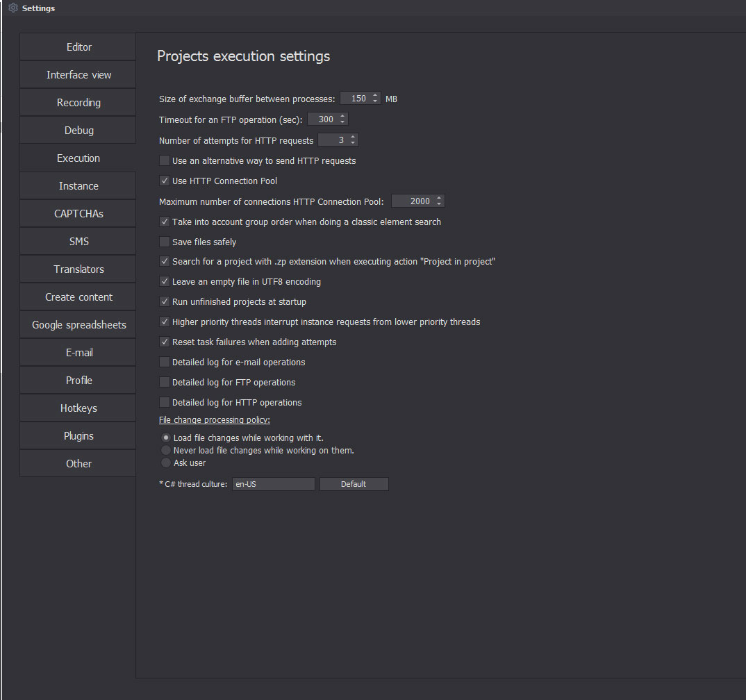Increase HTTP request attempts with up arrow

353,137
